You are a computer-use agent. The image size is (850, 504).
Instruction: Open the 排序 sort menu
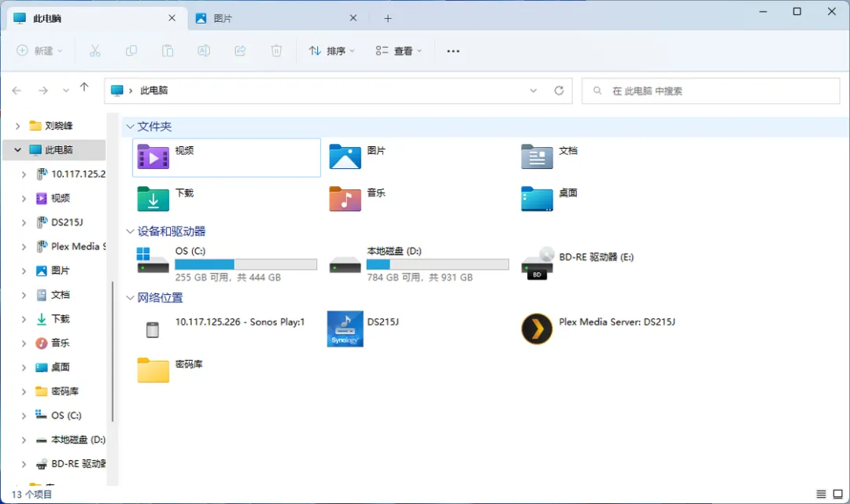click(x=331, y=51)
